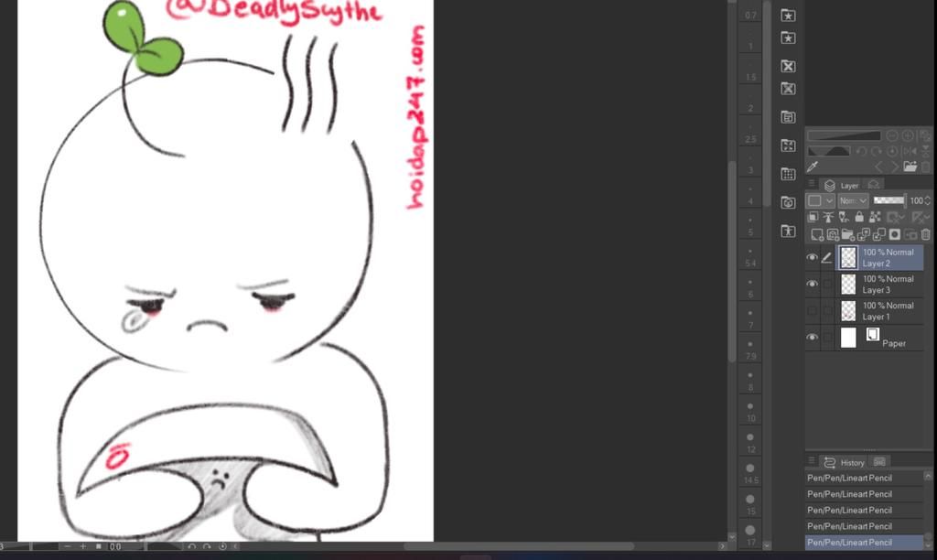Zoom out in the navigator panel
Image resolution: width=937 pixels, height=560 pixels.
[x=891, y=135]
